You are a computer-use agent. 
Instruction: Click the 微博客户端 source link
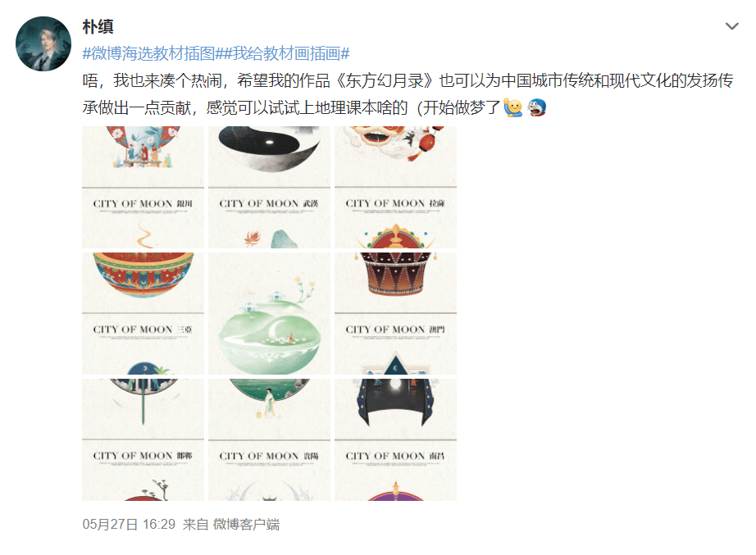[x=246, y=524]
